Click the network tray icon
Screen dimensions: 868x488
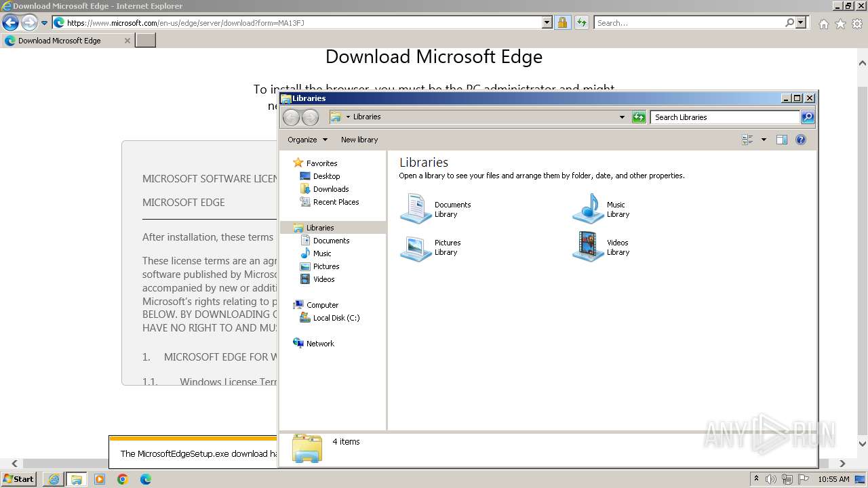[787, 479]
